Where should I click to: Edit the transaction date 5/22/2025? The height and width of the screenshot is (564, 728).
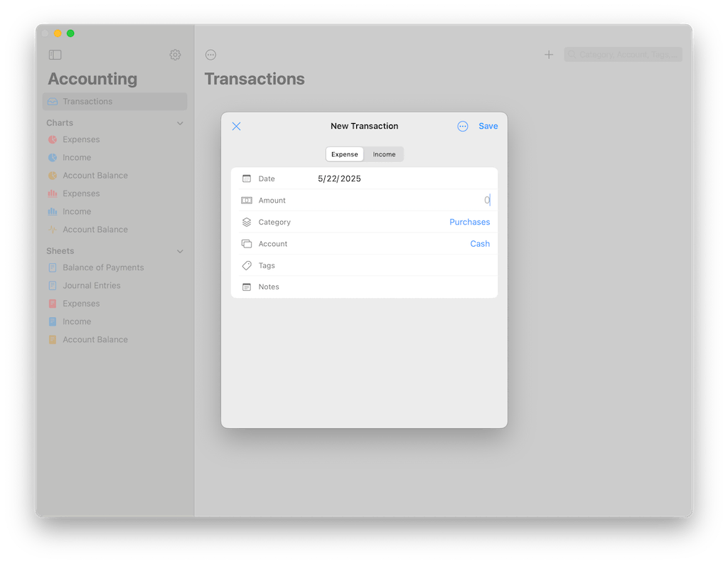tap(340, 179)
